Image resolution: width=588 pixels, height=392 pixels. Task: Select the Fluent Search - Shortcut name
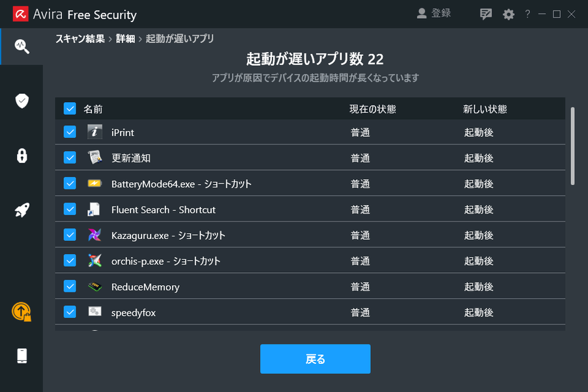point(164,210)
